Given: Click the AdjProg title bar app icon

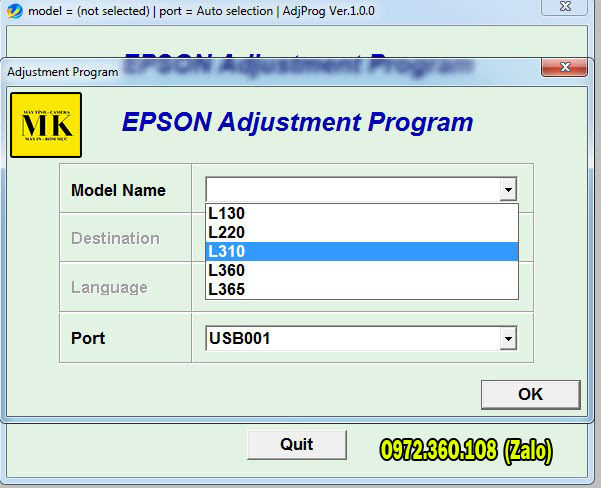Looking at the screenshot, I should 15,11.
